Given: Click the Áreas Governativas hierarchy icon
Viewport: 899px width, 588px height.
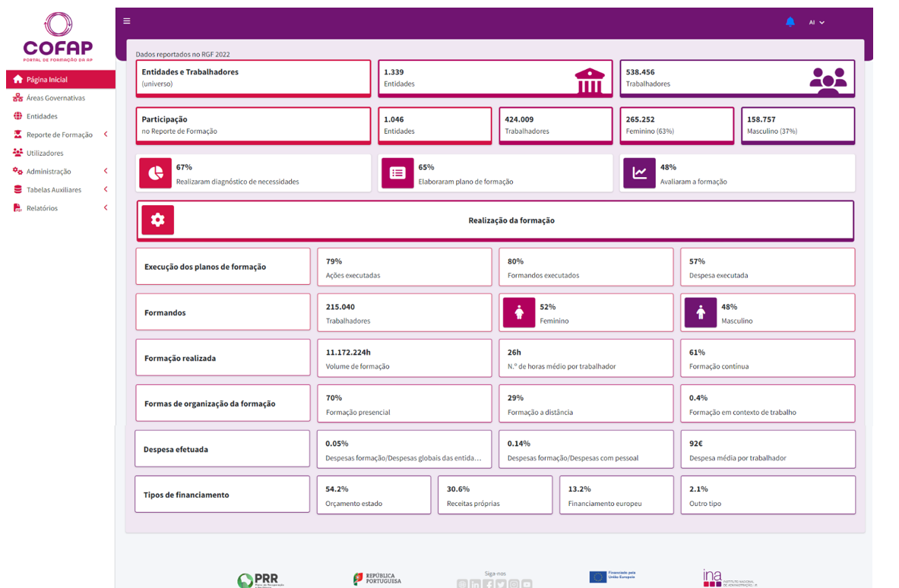Looking at the screenshot, I should [x=17, y=97].
